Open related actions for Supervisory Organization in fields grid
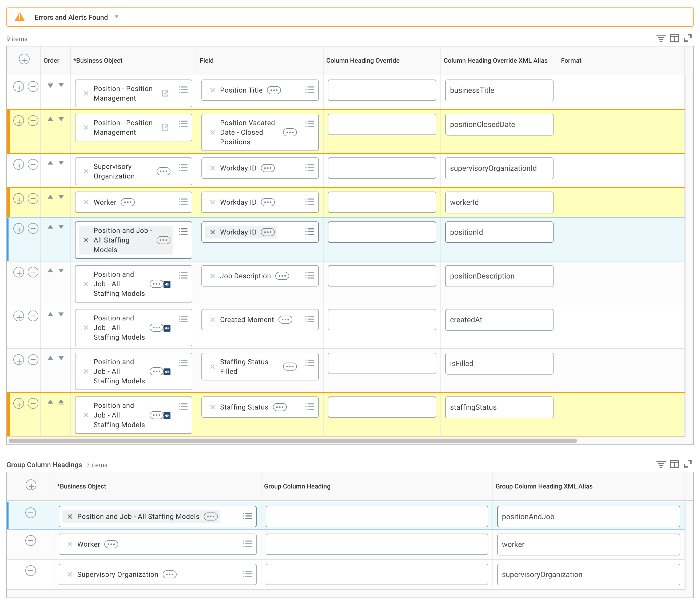The image size is (700, 604). click(x=164, y=171)
